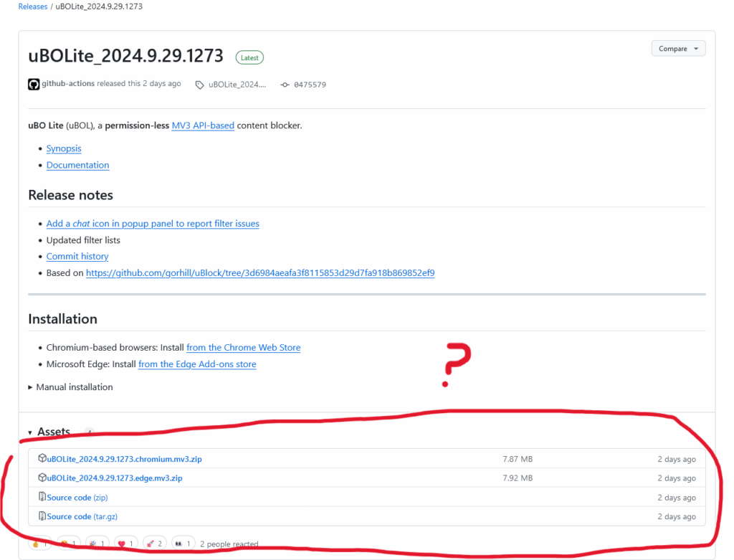Click the uBOLite_2024.9.29.1273 release title
734x560 pixels.
pyautogui.click(x=126, y=56)
